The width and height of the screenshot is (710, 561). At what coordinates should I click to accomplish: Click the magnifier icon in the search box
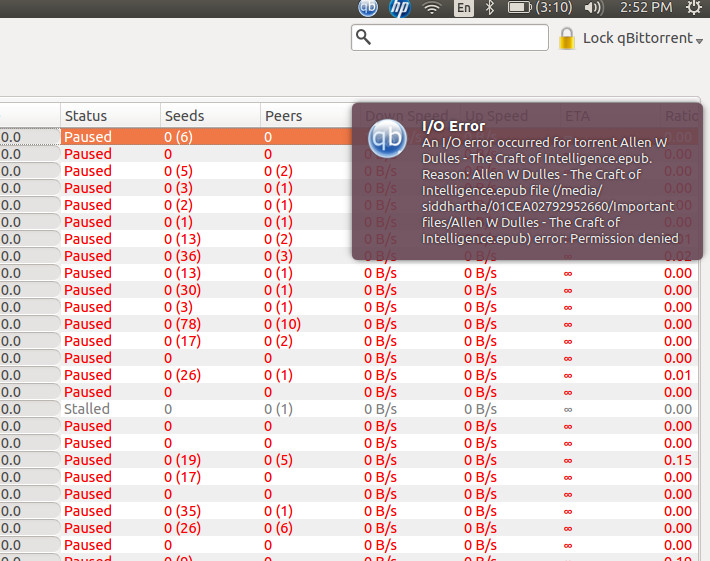pyautogui.click(x=364, y=37)
